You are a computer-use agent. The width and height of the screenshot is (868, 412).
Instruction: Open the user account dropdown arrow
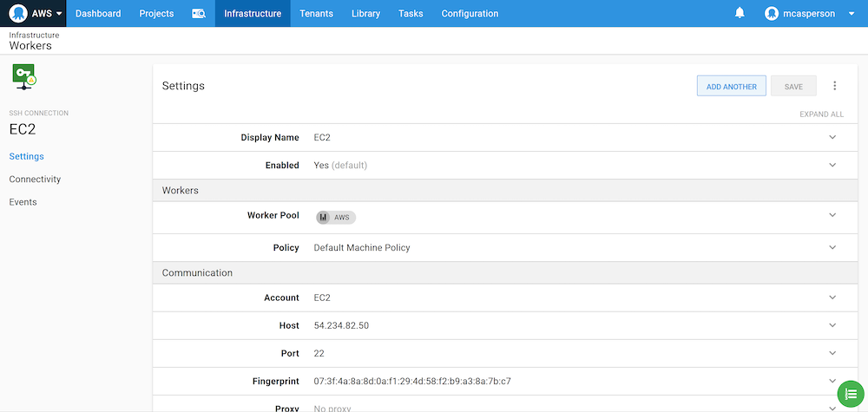point(852,14)
